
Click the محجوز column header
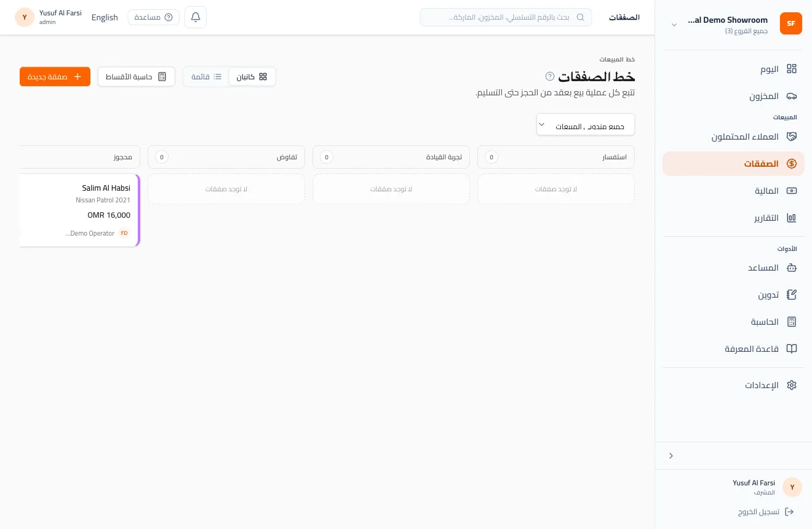80,157
